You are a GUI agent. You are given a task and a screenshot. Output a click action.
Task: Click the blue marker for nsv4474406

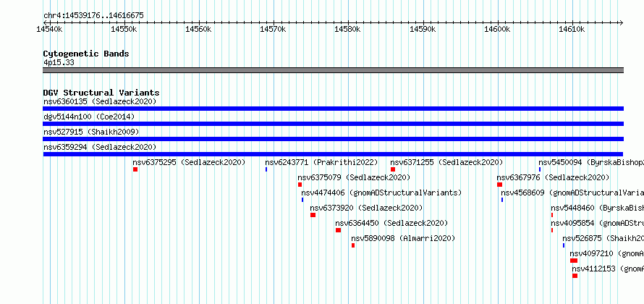click(302, 200)
